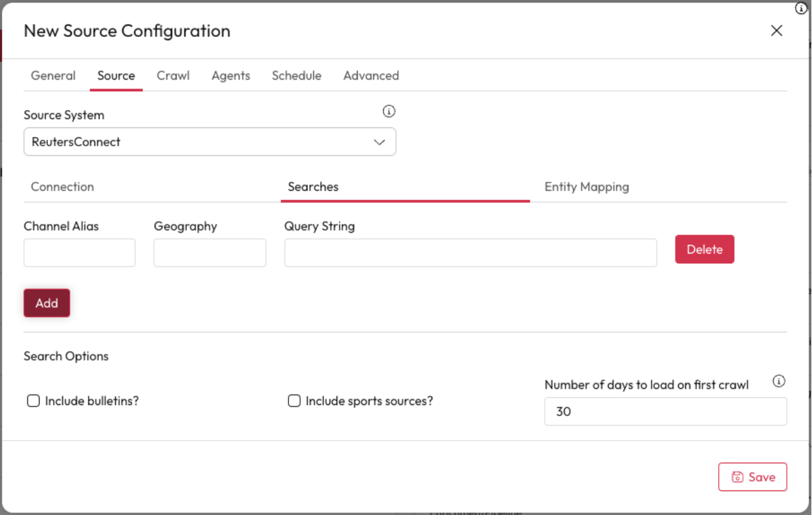The image size is (812, 515).
Task: Click into the Query String field
Action: pos(470,253)
